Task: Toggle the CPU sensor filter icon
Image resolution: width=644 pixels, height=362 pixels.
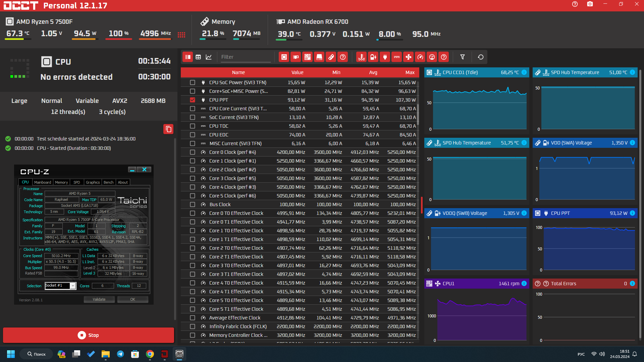Action: (284, 57)
